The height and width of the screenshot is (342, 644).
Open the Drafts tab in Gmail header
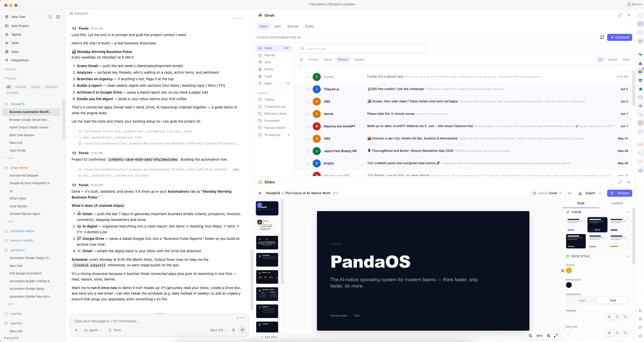(x=309, y=26)
